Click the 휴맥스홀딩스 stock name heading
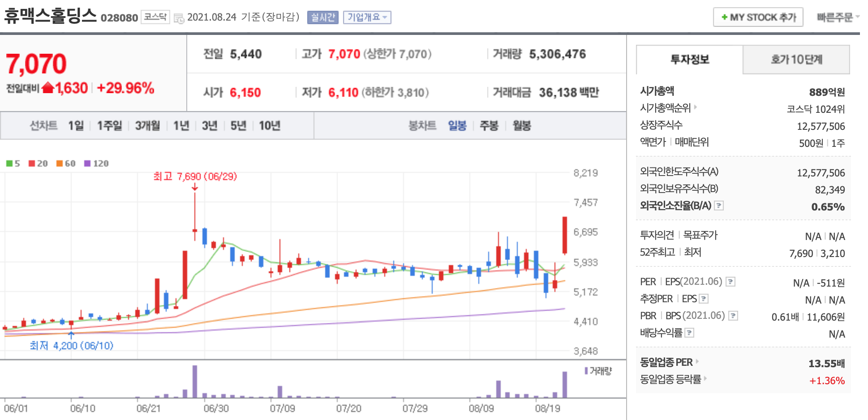The width and height of the screenshot is (868, 420). click(51, 16)
